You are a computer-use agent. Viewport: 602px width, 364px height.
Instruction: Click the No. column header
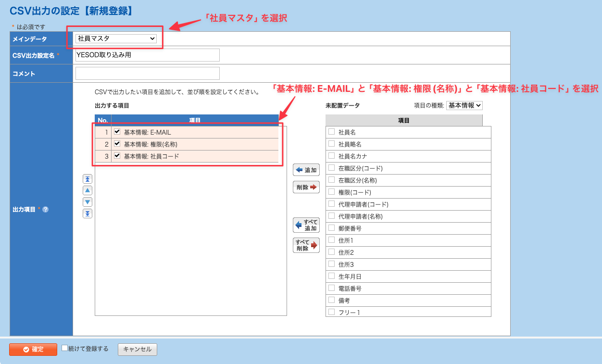pos(103,120)
